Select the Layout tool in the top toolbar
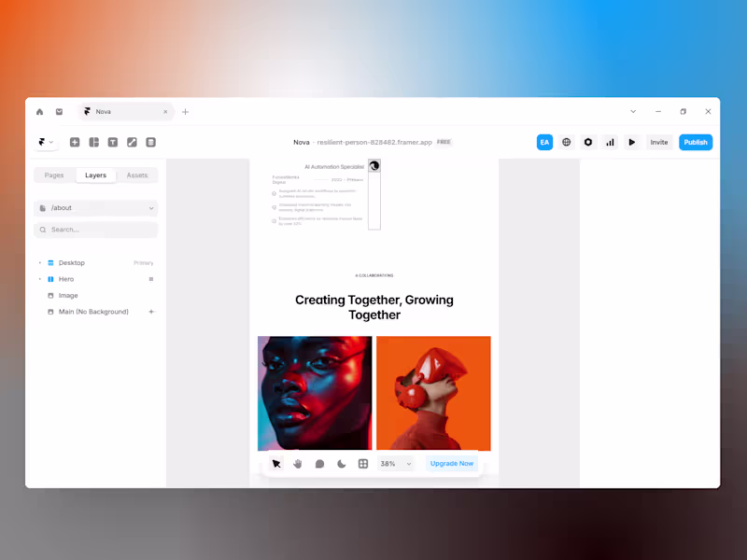Image resolution: width=747 pixels, height=560 pixels. [x=94, y=142]
